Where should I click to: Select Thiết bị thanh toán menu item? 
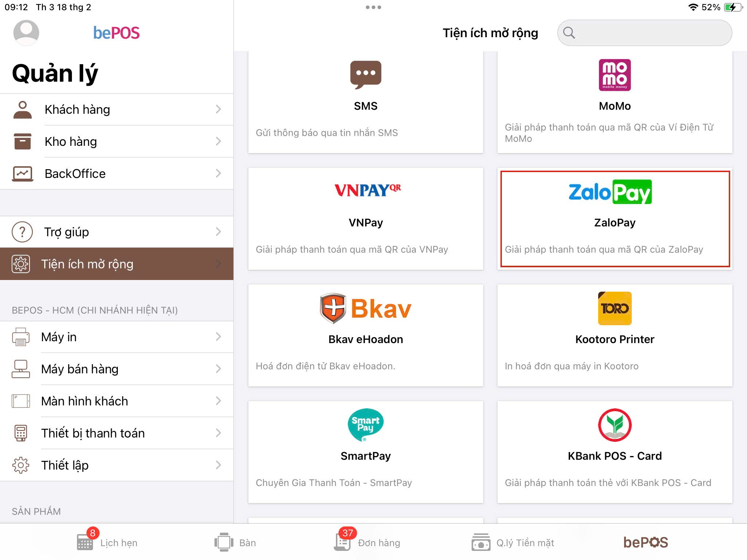point(117,433)
